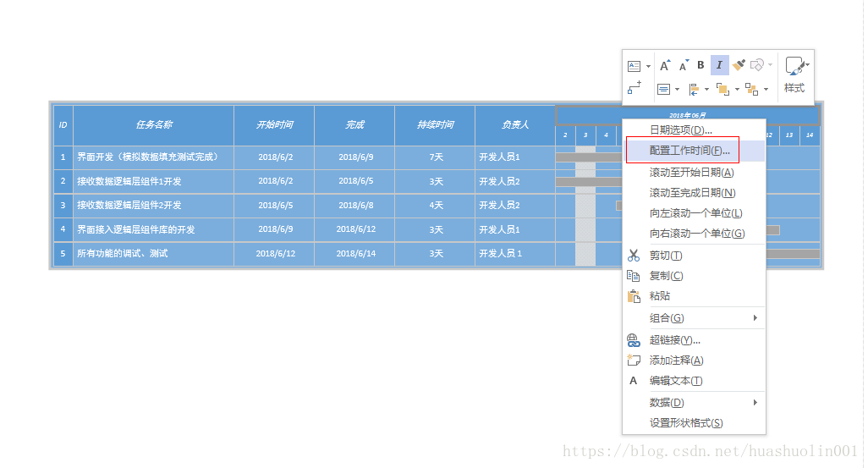Select 滚动至开始日期(A) menu entry
The image size is (868, 468).
click(x=691, y=173)
